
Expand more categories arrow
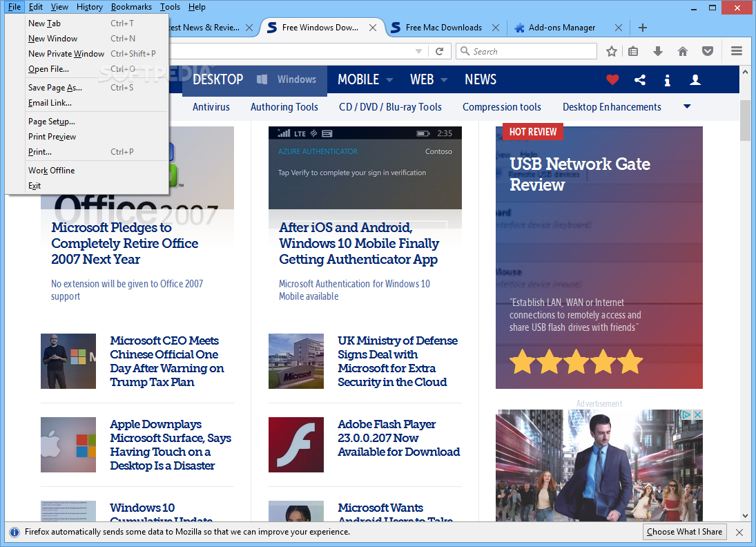tap(687, 106)
